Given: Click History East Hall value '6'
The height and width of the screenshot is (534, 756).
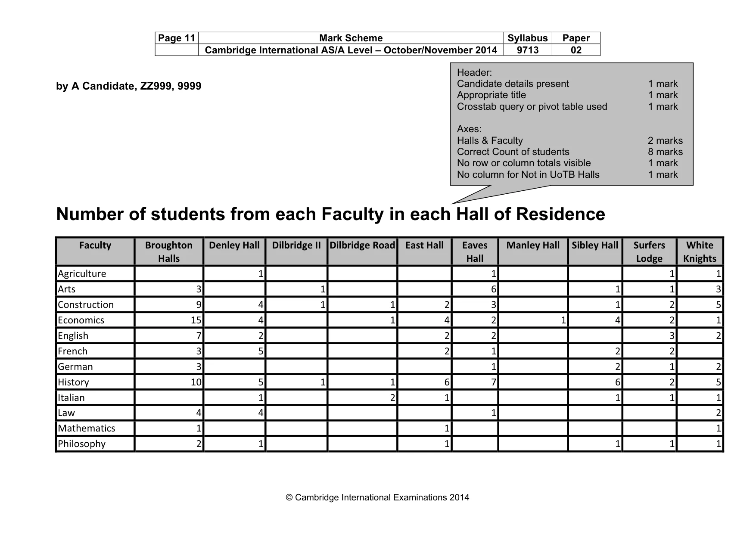Looking at the screenshot, I should pyautogui.click(x=447, y=382).
